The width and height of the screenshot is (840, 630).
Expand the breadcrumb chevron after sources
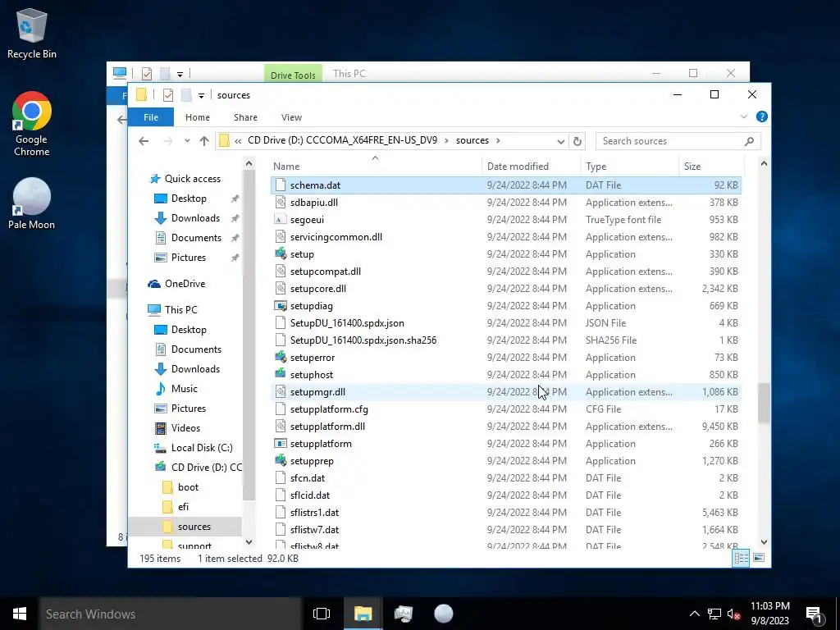(x=498, y=141)
